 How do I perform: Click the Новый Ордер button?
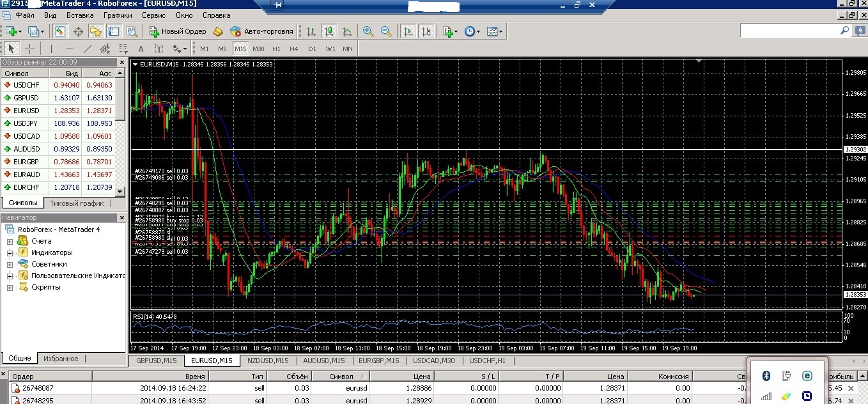pos(178,31)
